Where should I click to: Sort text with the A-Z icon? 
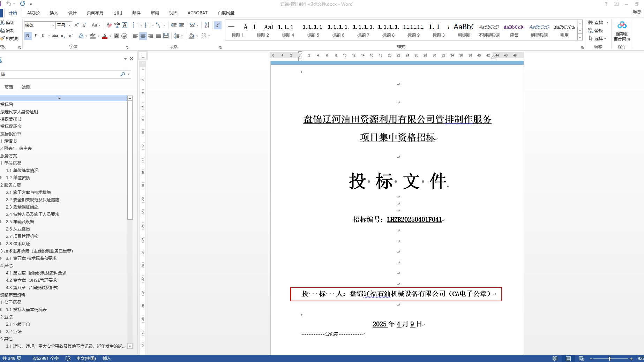click(207, 25)
